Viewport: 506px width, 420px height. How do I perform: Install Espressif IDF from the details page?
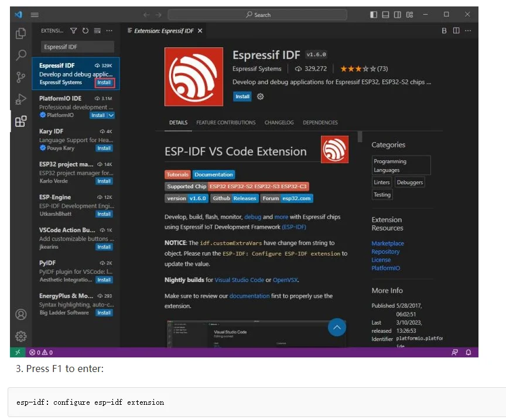[x=242, y=97]
